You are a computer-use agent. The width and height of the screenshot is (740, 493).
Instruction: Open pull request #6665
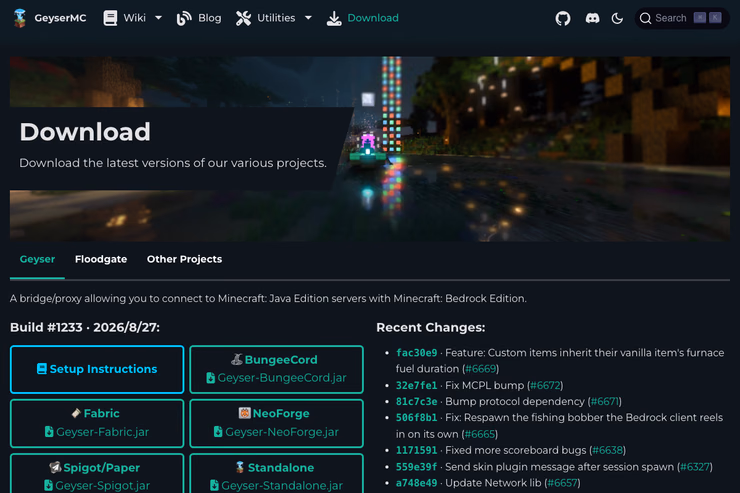480,434
